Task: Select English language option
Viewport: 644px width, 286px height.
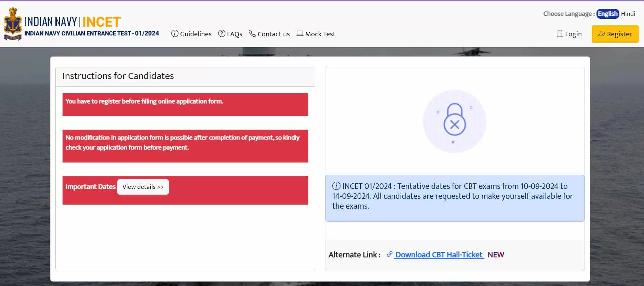Action: 607,14
